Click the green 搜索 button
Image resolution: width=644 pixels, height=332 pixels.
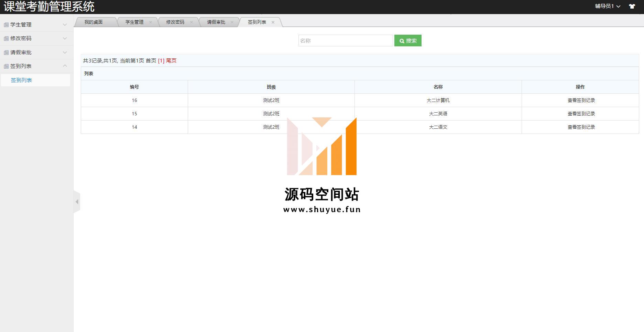pyautogui.click(x=408, y=41)
